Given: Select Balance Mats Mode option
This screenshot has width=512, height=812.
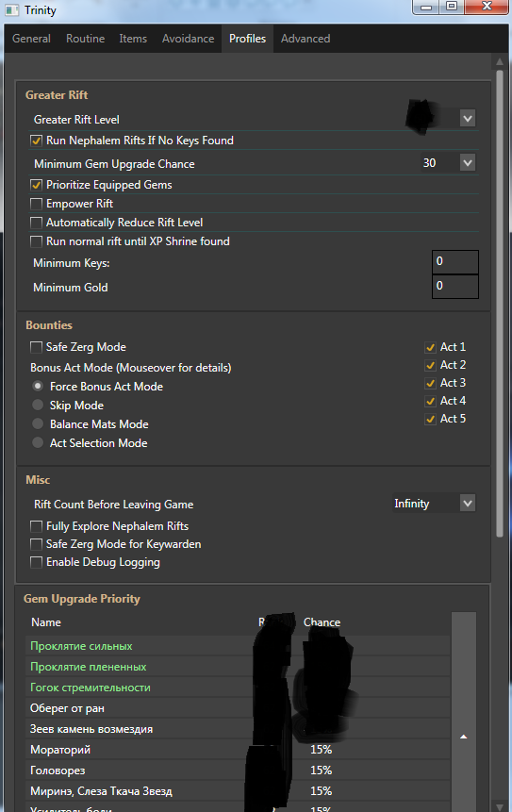Looking at the screenshot, I should (38, 423).
